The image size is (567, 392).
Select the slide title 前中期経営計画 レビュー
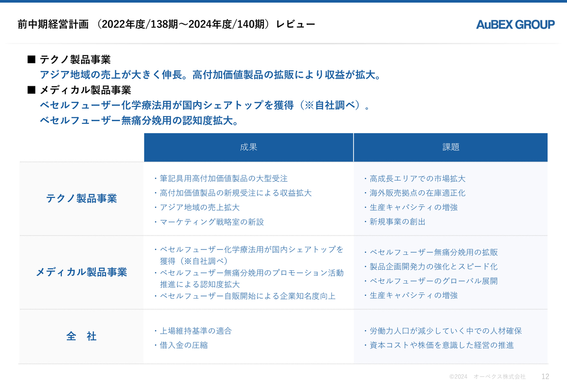(167, 24)
